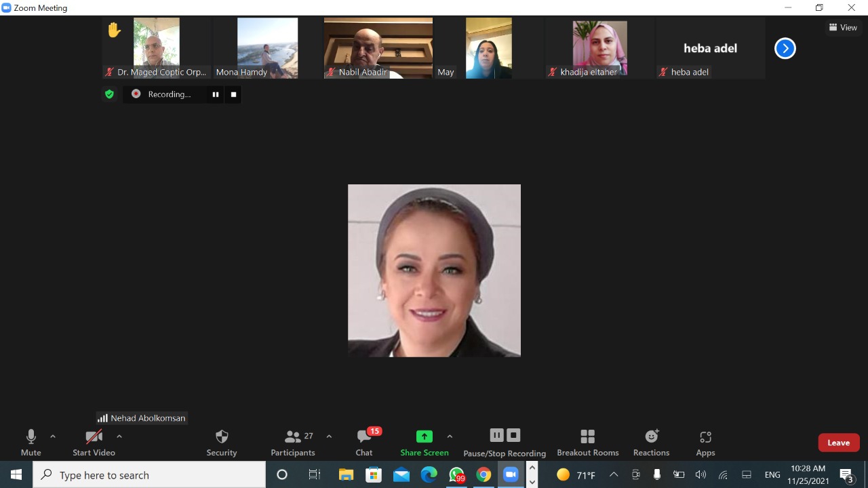The image size is (868, 488).
Task: Turn on camera with Start Video
Action: (x=94, y=443)
